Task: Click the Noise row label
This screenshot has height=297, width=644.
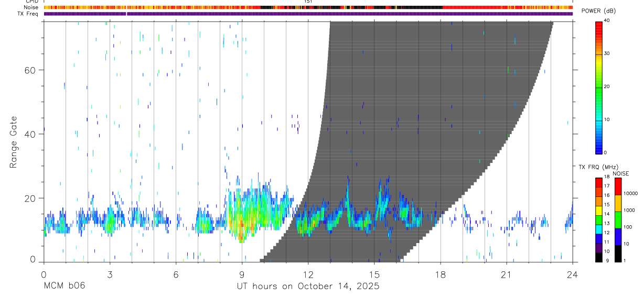Action: pyautogui.click(x=31, y=7)
